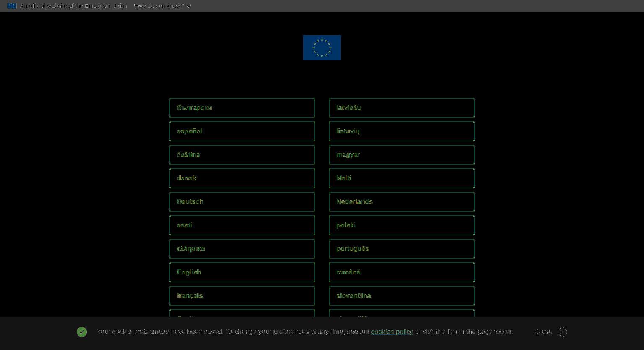Select slovenčina language
The image size is (644, 350).
click(x=402, y=296)
